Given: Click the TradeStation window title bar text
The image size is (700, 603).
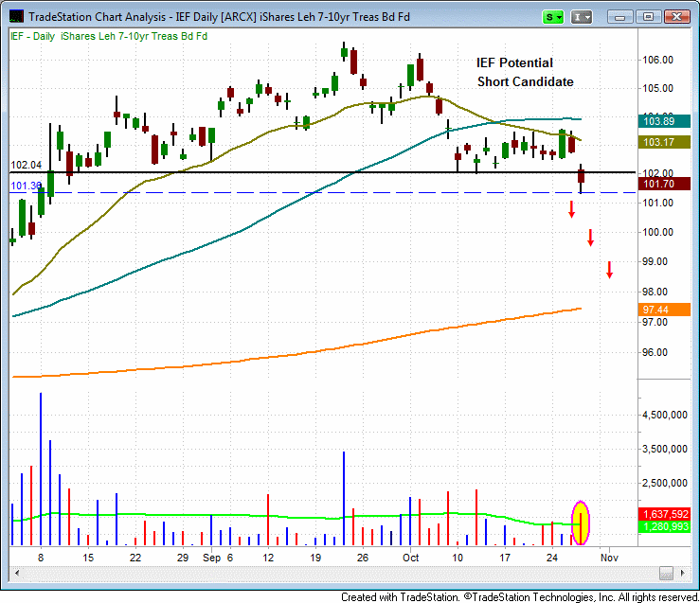Looking at the screenshot, I should click(x=219, y=17).
